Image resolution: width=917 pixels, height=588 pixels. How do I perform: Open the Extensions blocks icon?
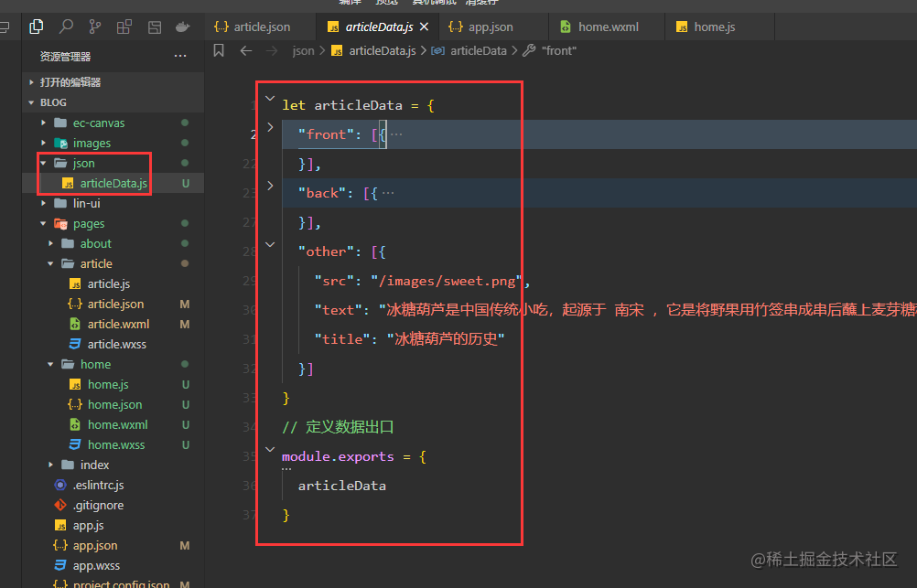pos(124,27)
